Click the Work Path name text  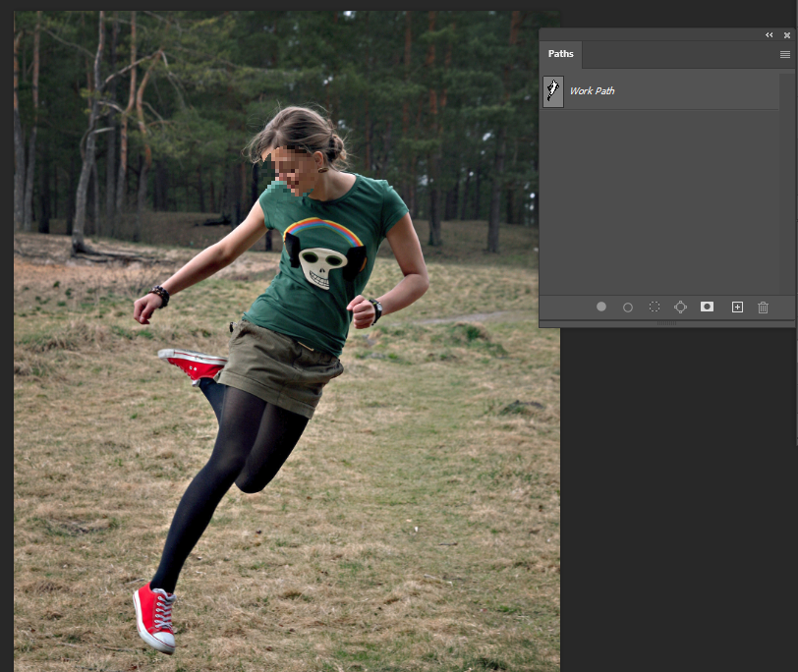tap(592, 91)
